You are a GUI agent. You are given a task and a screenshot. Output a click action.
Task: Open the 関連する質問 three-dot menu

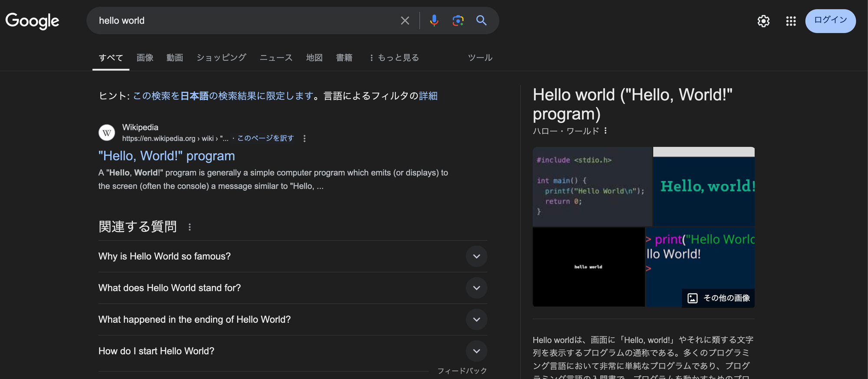(x=190, y=227)
